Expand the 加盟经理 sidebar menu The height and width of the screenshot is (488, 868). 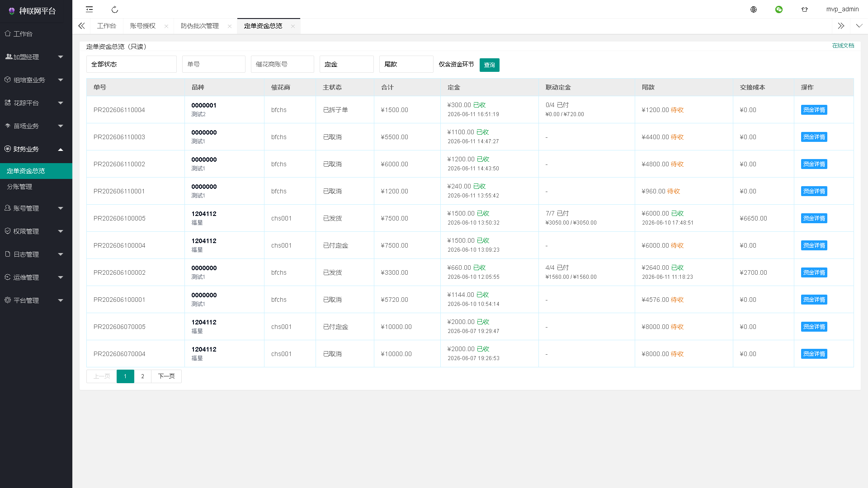point(36,57)
